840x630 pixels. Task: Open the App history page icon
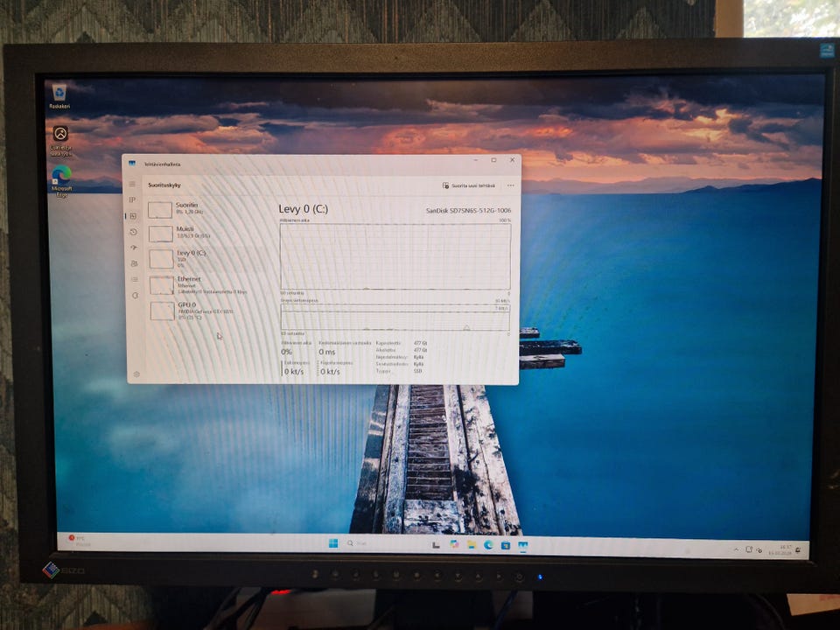(133, 231)
